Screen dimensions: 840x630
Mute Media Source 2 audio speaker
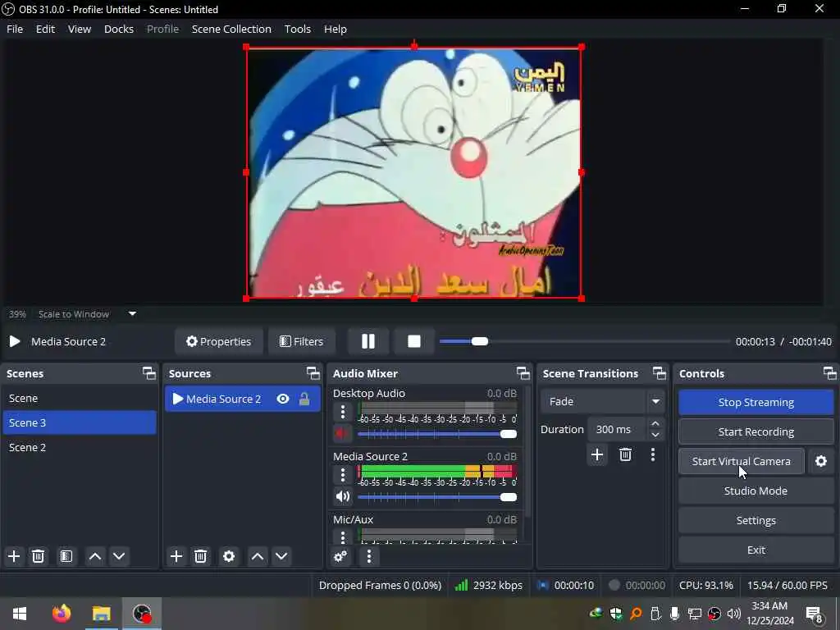click(x=343, y=496)
